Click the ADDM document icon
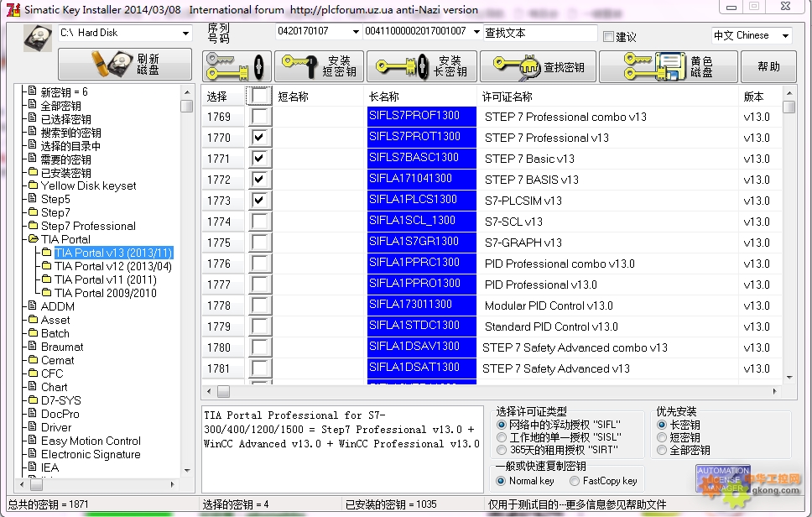 [x=33, y=305]
